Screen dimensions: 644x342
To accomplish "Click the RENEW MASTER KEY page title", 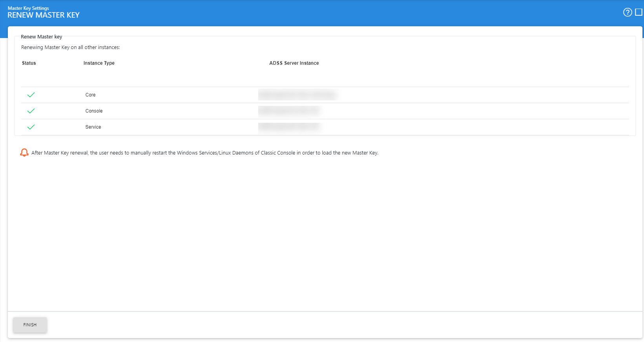I will pos(44,15).
